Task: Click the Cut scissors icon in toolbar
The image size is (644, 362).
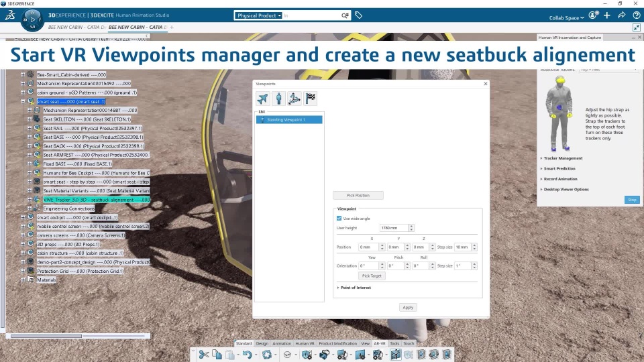Action: pos(204,355)
